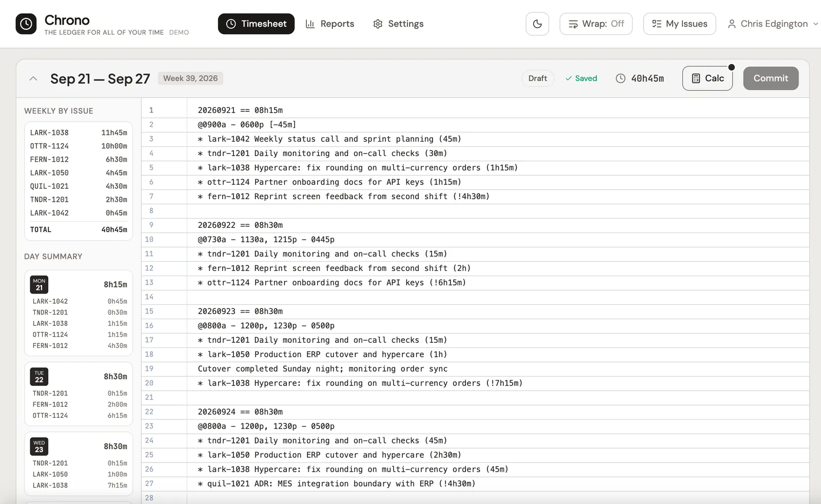
Task: Click the Chrono clock logo icon
Action: point(26,24)
